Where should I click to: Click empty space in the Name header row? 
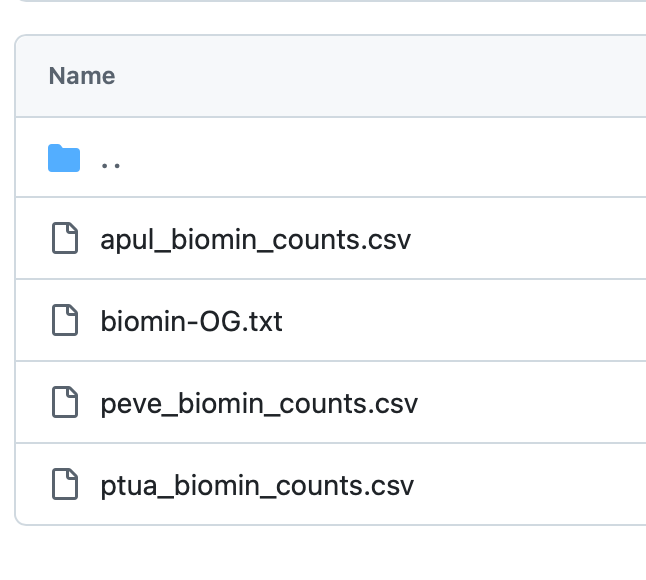pos(400,76)
